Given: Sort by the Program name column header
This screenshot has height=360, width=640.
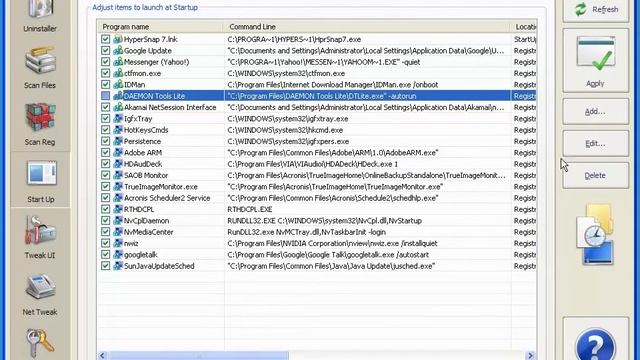Looking at the screenshot, I should [x=161, y=27].
